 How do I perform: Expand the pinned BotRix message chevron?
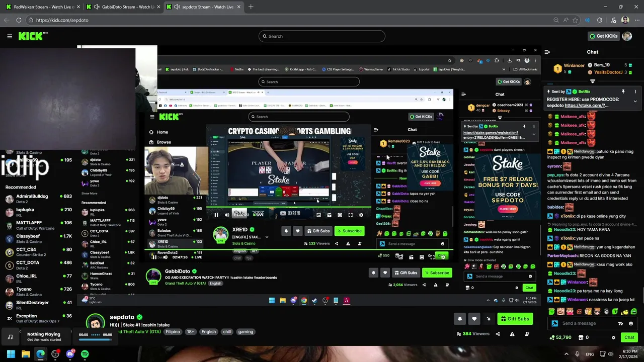tap(635, 101)
